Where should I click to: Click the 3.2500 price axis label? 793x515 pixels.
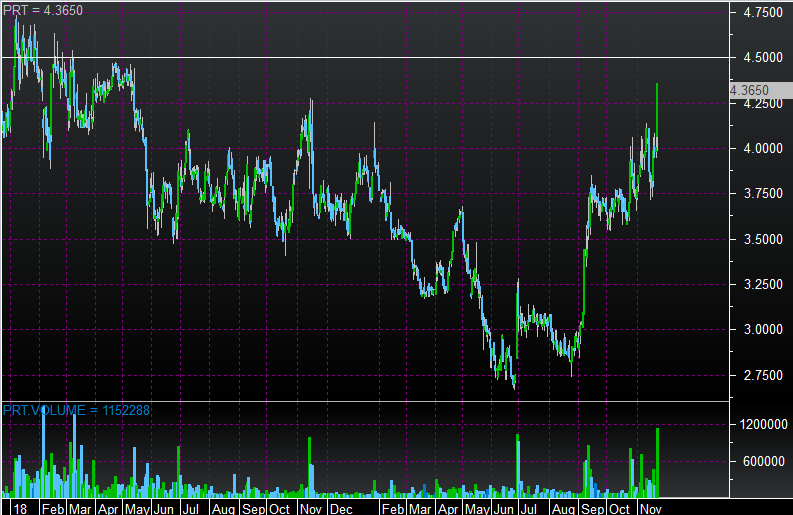pyautogui.click(x=755, y=285)
